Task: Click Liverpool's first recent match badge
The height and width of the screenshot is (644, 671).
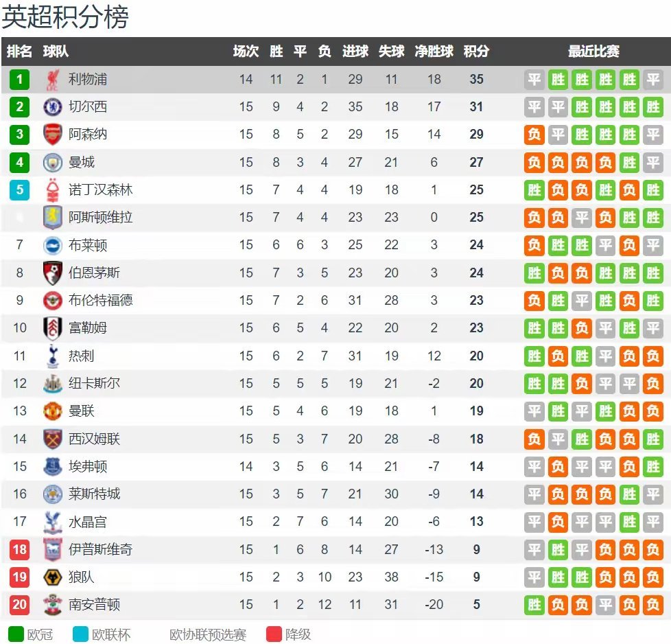Action: coord(534,80)
